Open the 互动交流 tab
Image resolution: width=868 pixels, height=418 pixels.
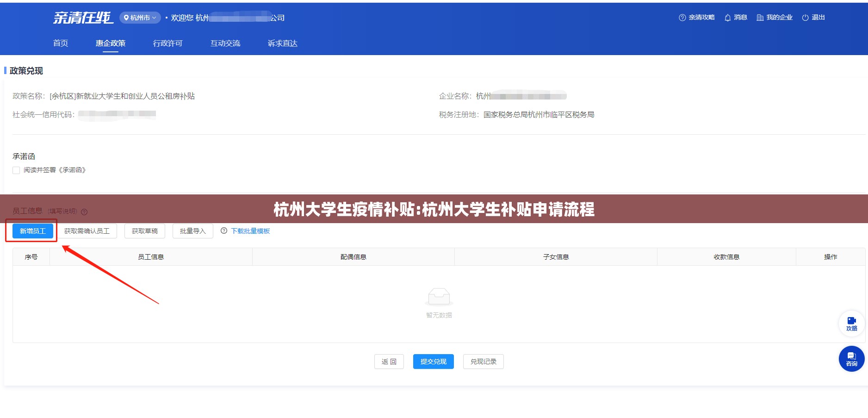(225, 43)
